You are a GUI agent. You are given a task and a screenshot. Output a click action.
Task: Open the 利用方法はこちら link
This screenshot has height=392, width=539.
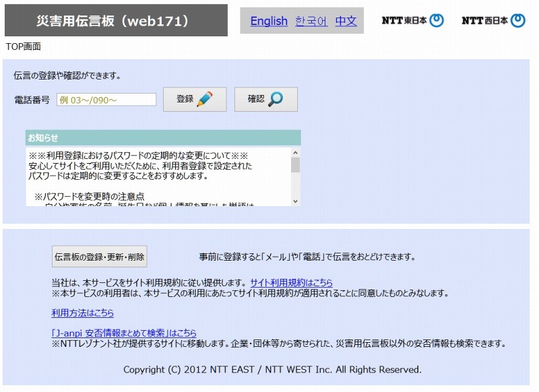pyautogui.click(x=82, y=313)
